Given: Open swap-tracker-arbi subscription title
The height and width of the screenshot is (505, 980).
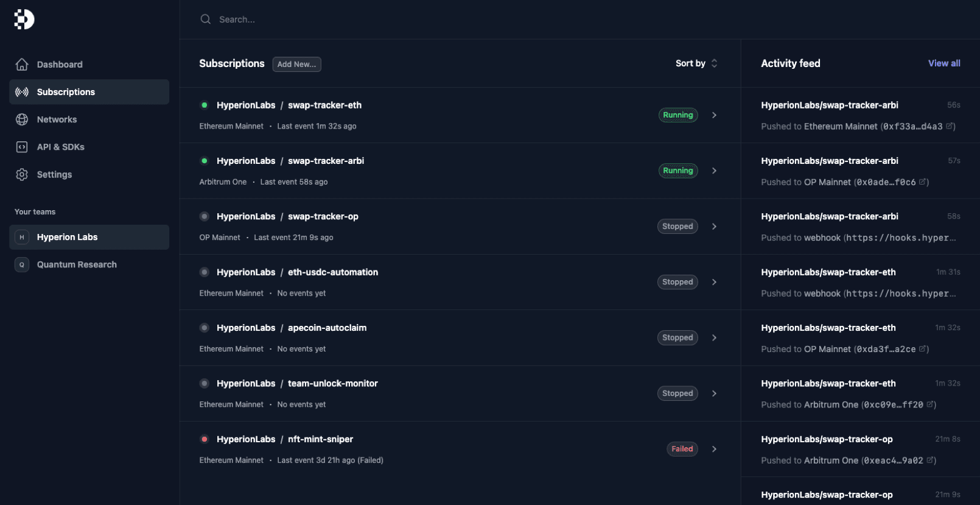Looking at the screenshot, I should tap(290, 161).
